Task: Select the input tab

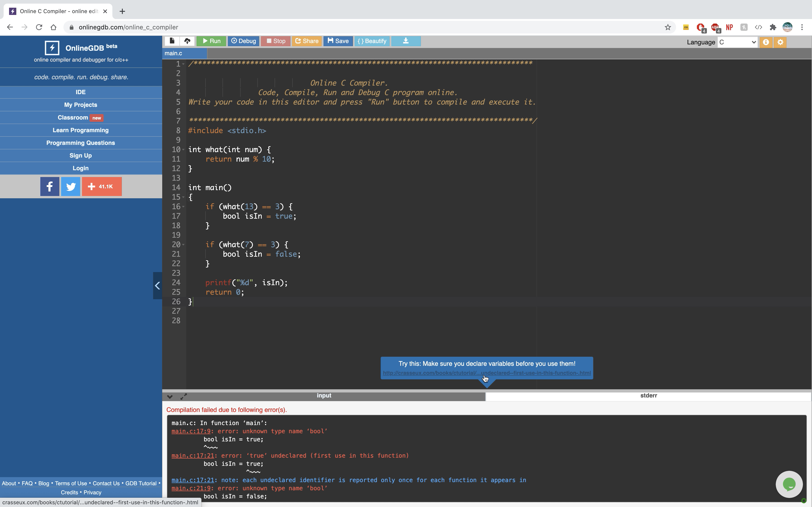Action: coord(324,396)
